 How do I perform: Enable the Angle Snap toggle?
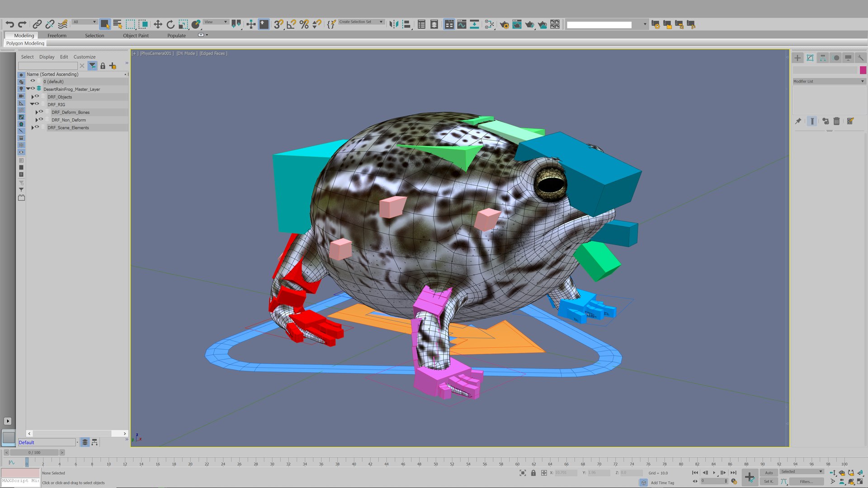coord(291,24)
